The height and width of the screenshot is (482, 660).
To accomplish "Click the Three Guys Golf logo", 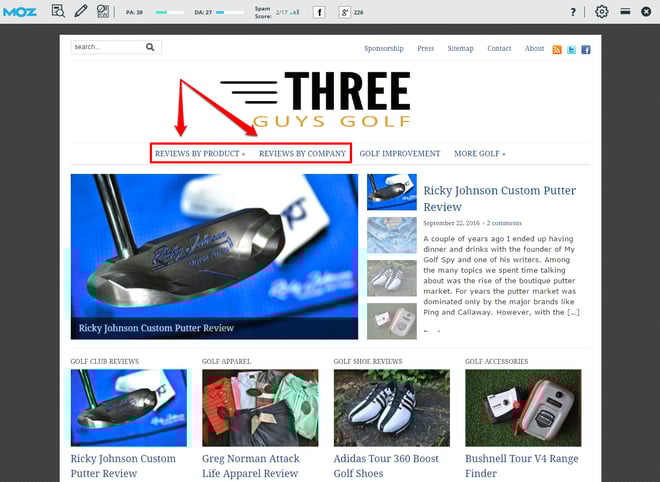I will tap(315, 99).
